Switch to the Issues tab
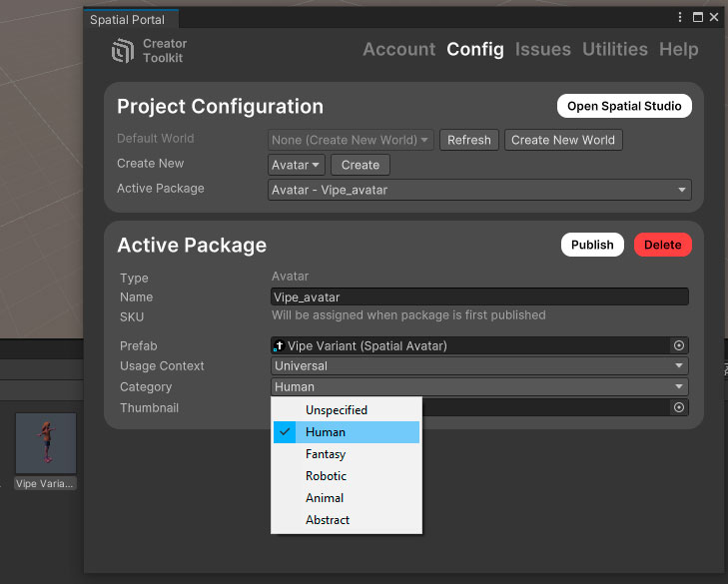Screen dimensions: 728x584 (x=542, y=49)
